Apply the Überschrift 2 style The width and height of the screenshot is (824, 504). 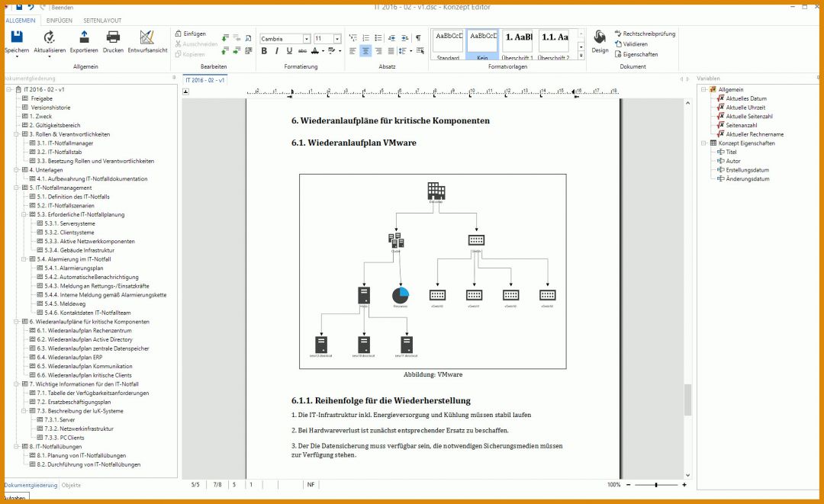[x=554, y=45]
